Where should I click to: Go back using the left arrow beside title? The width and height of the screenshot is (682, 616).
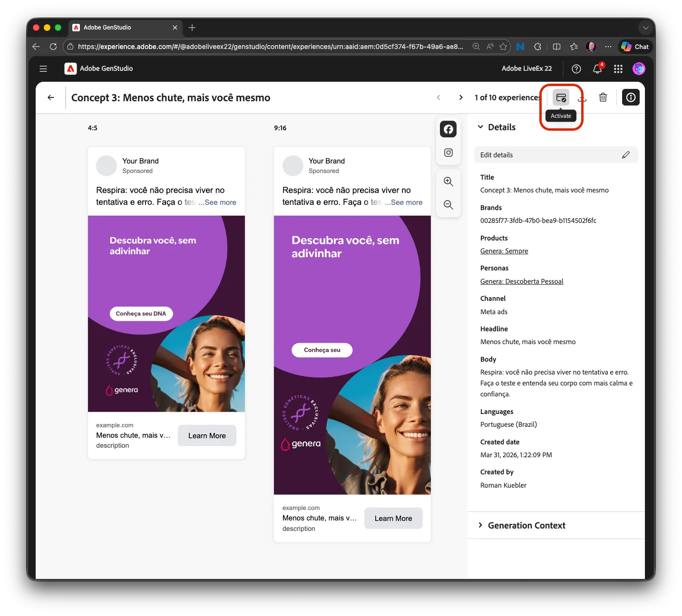(51, 97)
